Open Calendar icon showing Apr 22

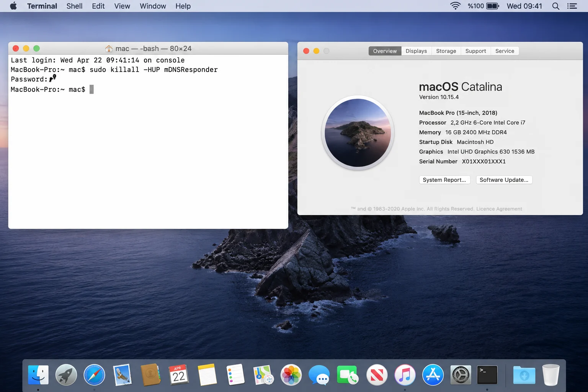178,375
